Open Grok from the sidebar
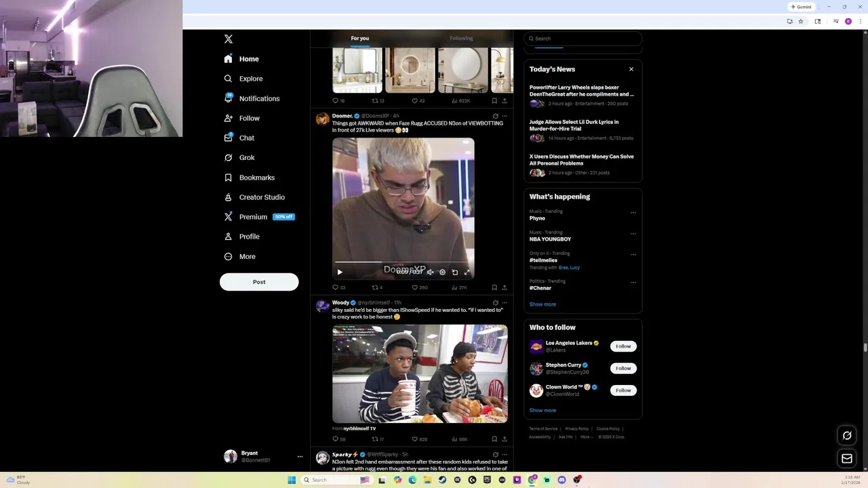868x488 pixels. [x=239, y=157]
